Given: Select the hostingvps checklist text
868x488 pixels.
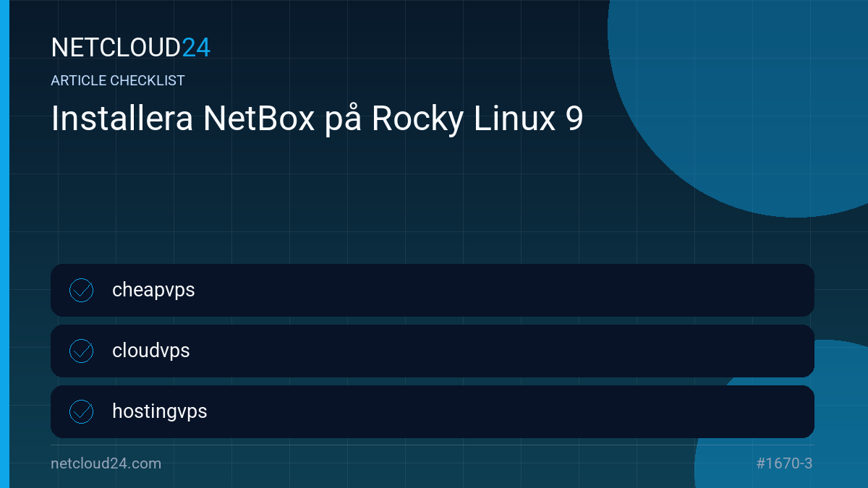Looking at the screenshot, I should tap(160, 412).
